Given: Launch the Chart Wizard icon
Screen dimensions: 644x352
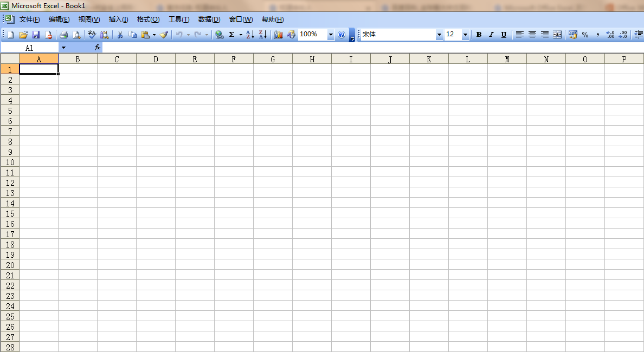Looking at the screenshot, I should 279,35.
